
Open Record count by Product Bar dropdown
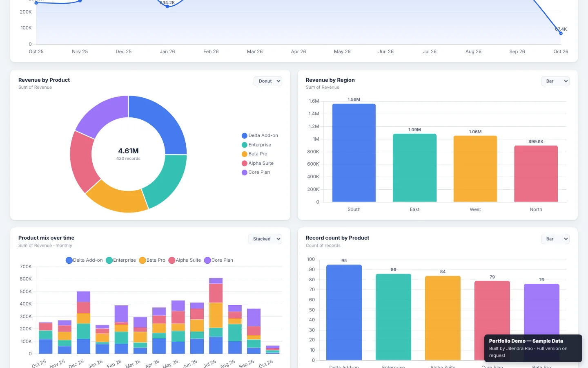click(x=555, y=239)
